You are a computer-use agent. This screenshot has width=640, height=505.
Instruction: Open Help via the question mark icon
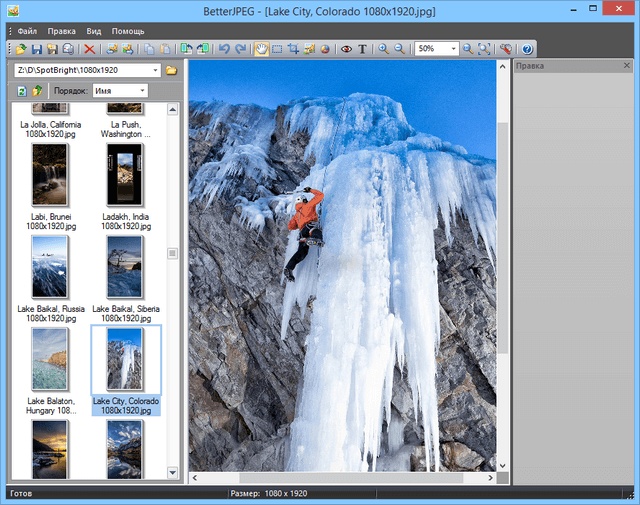click(527, 48)
